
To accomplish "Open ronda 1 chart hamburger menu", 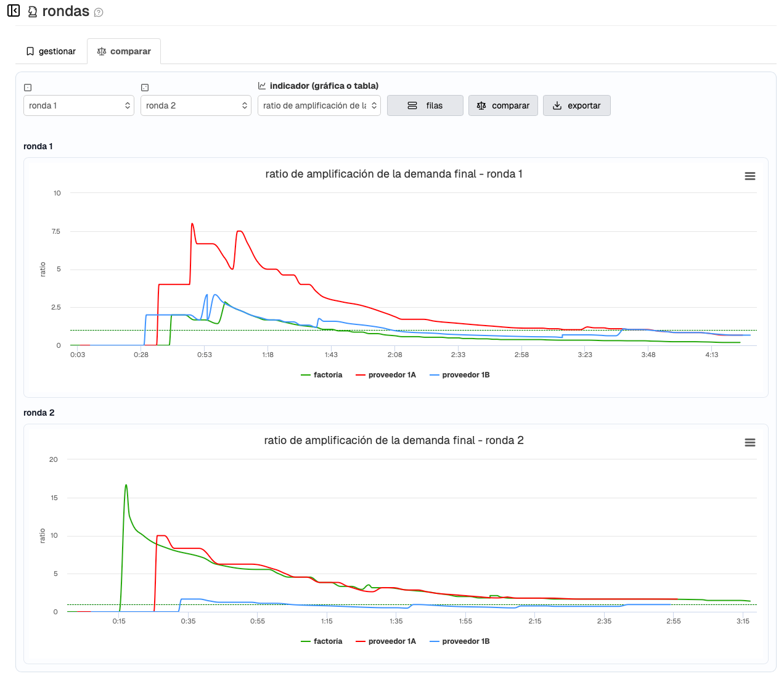I will click(749, 176).
